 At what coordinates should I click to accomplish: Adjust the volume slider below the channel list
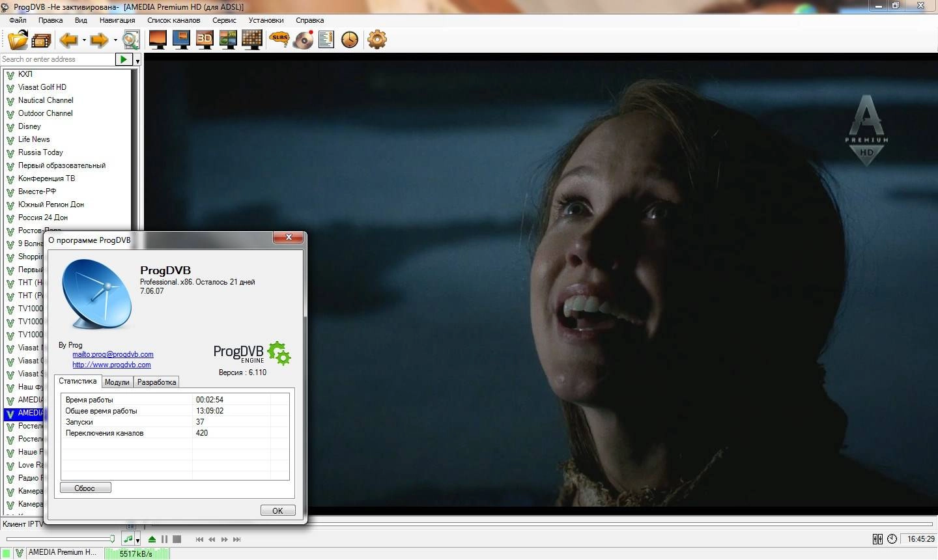pyautogui.click(x=61, y=539)
